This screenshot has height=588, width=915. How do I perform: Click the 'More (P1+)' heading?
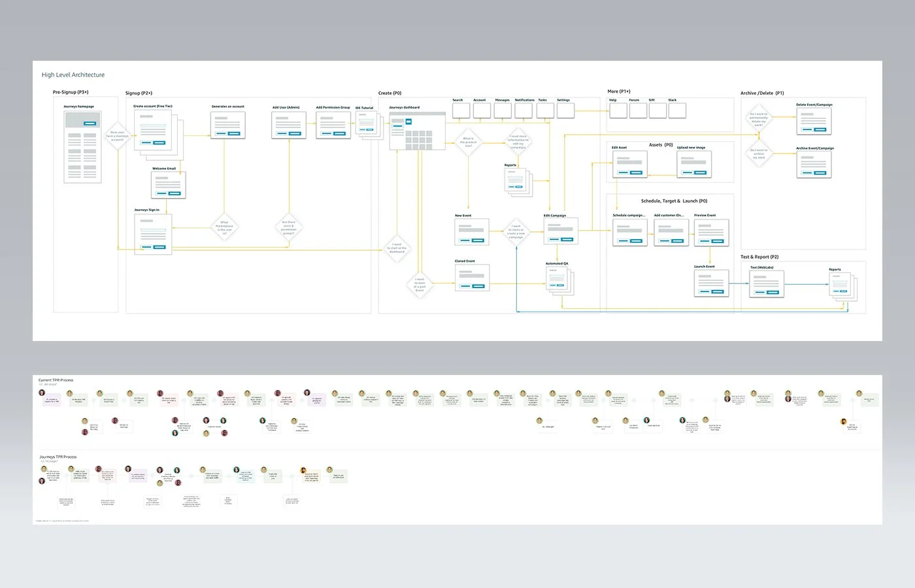point(619,91)
